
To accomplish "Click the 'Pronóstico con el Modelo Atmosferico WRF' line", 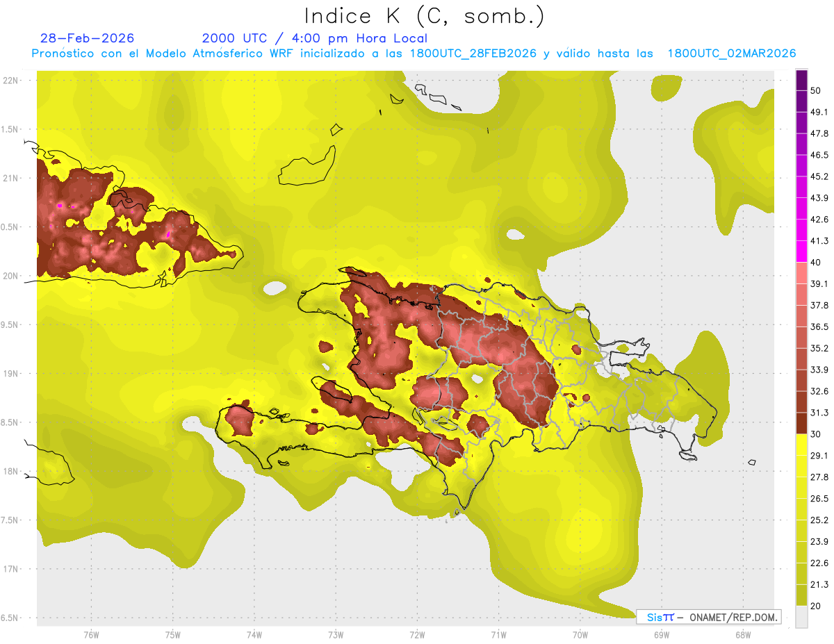I will [414, 53].
